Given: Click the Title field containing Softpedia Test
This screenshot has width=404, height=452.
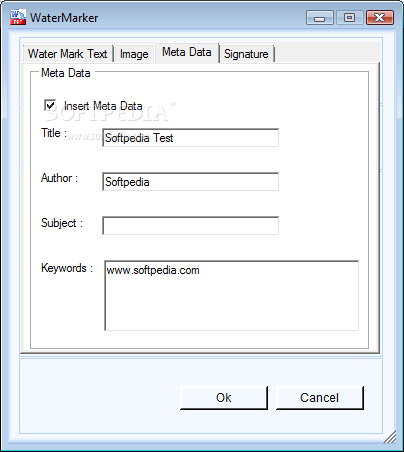Looking at the screenshot, I should click(190, 138).
